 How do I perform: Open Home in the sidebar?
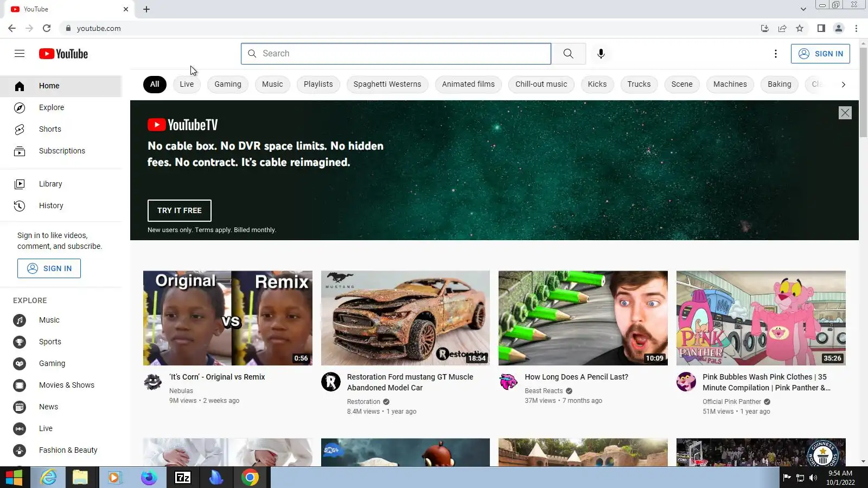61,86
